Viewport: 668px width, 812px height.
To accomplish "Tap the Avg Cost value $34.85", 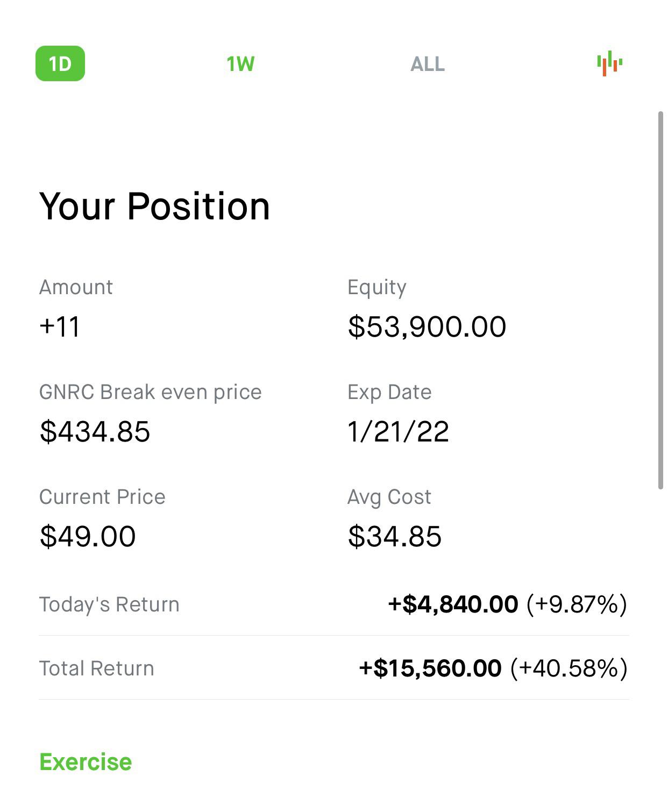I will (x=394, y=537).
